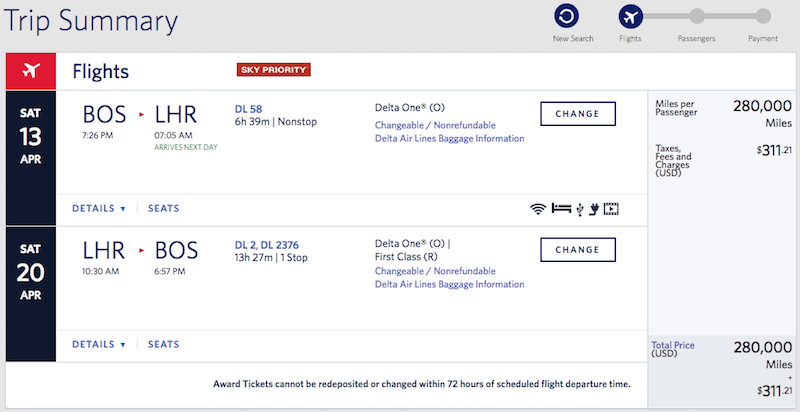Open the DL 58 flight number link

248,109
